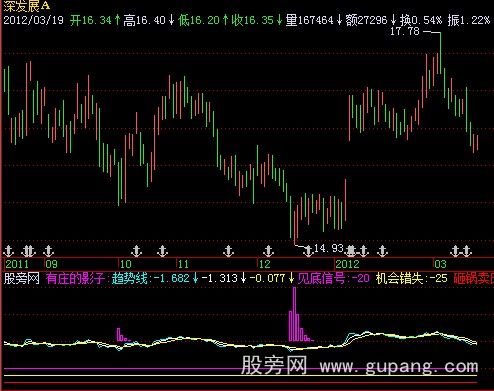Click the indicator name 有庄的影子

[75, 278]
